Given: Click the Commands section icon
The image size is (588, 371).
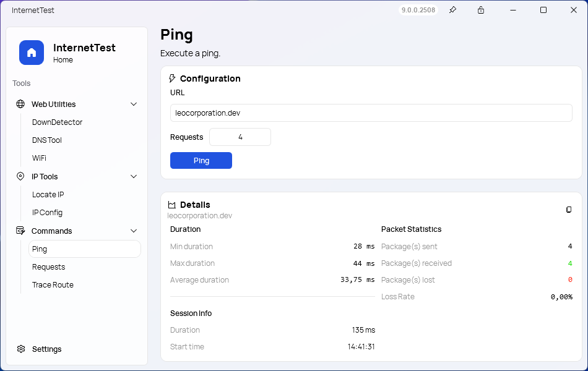Looking at the screenshot, I should (x=20, y=231).
